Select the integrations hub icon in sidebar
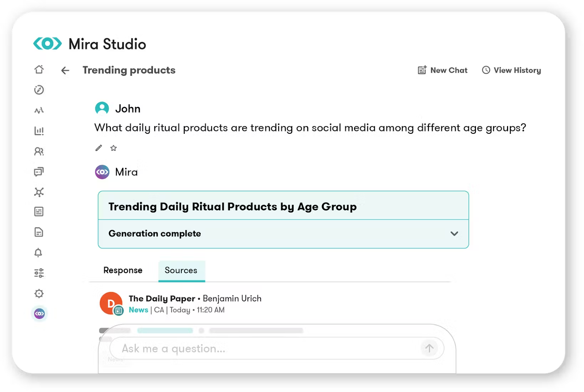The height and width of the screenshot is (392, 584). coord(39,192)
